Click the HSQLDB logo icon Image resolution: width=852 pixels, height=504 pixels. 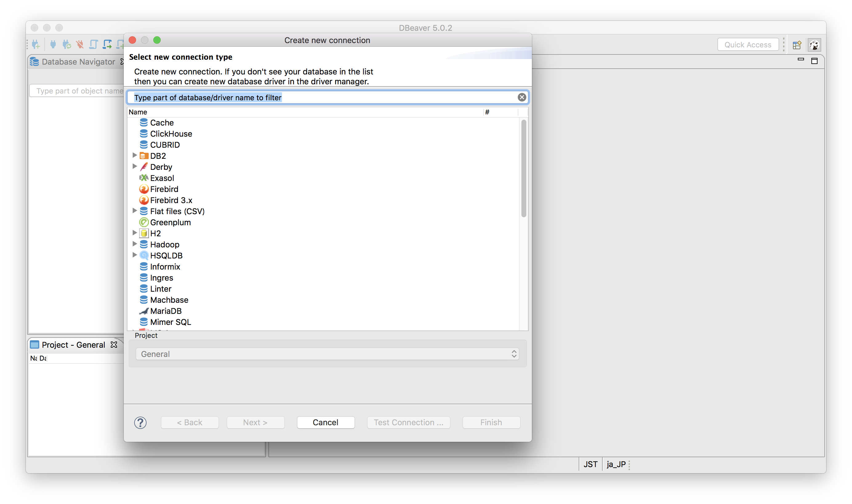[144, 255]
